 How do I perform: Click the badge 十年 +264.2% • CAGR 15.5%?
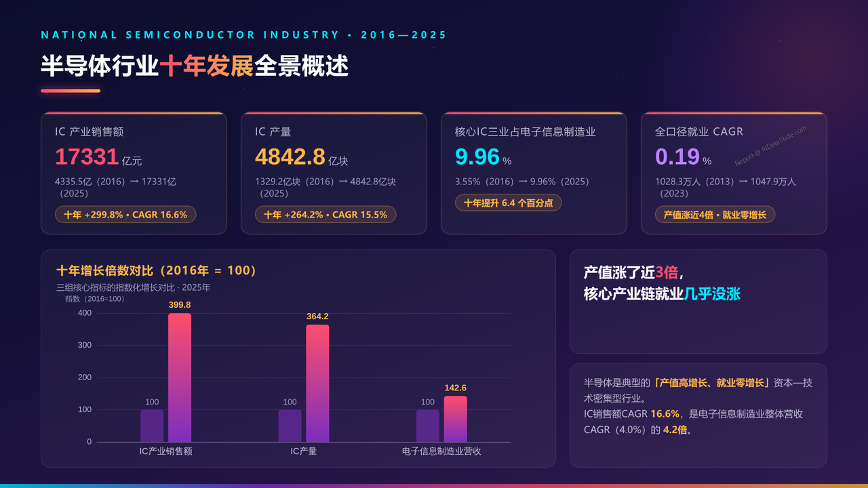pyautogui.click(x=325, y=214)
